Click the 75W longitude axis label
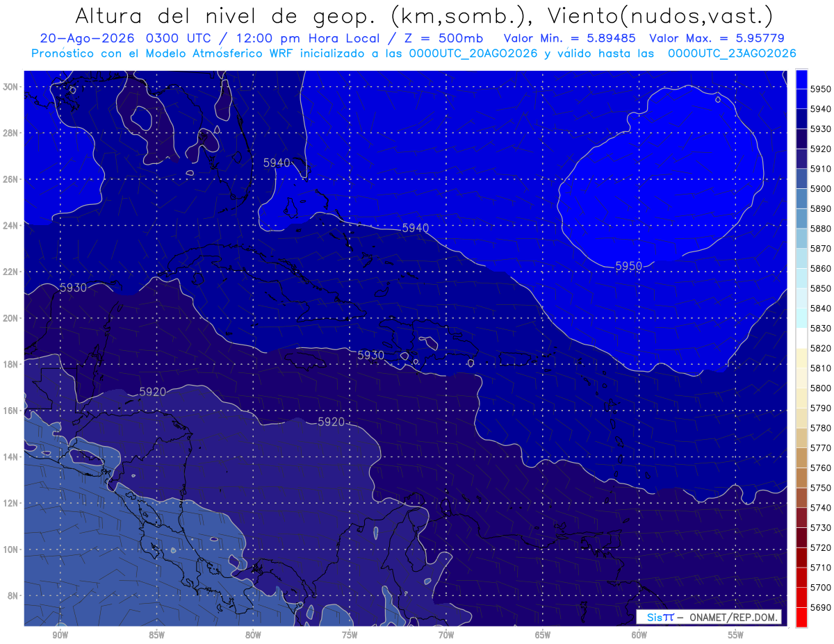The image size is (834, 644). point(350,635)
